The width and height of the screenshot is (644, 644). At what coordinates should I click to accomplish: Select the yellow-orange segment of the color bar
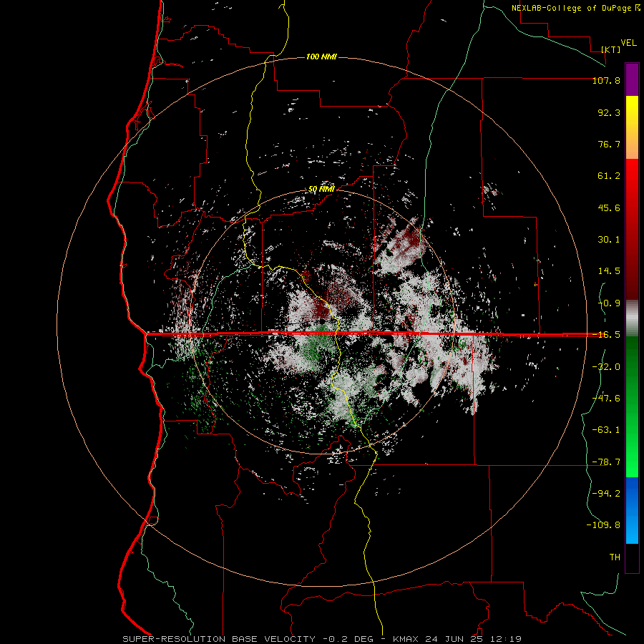point(632,127)
